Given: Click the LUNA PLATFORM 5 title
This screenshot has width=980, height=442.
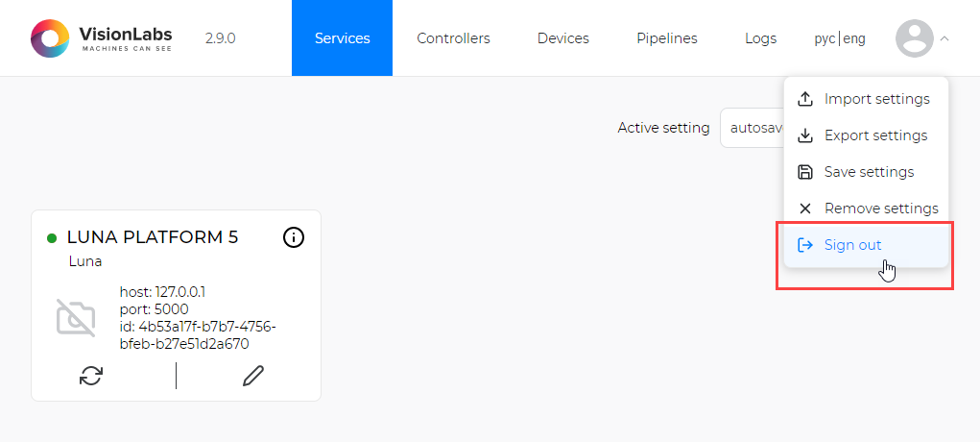Looking at the screenshot, I should pos(153,237).
